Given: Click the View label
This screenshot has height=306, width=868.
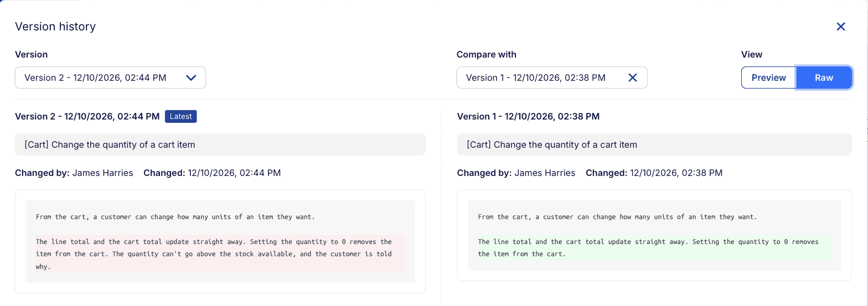Looking at the screenshot, I should point(752,54).
